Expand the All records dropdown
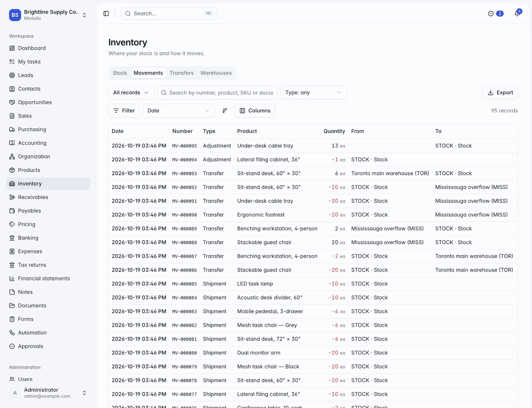 pos(131,93)
